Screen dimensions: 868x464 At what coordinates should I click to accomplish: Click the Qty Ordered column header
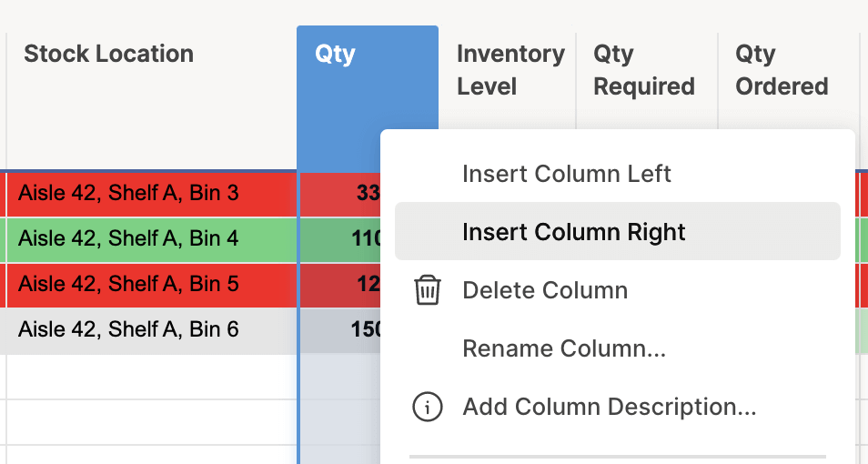pos(782,70)
